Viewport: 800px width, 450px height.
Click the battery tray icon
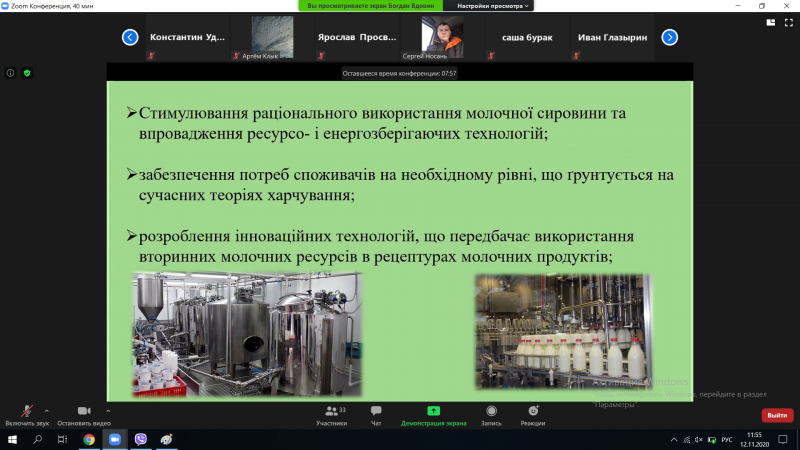click(x=712, y=440)
